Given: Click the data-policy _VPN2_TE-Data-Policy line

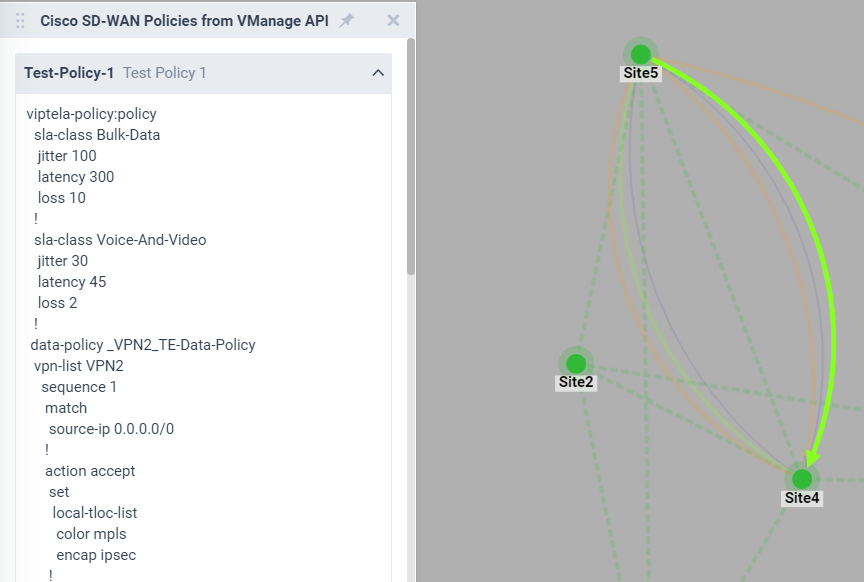Looking at the screenshot, I should coord(143,345).
